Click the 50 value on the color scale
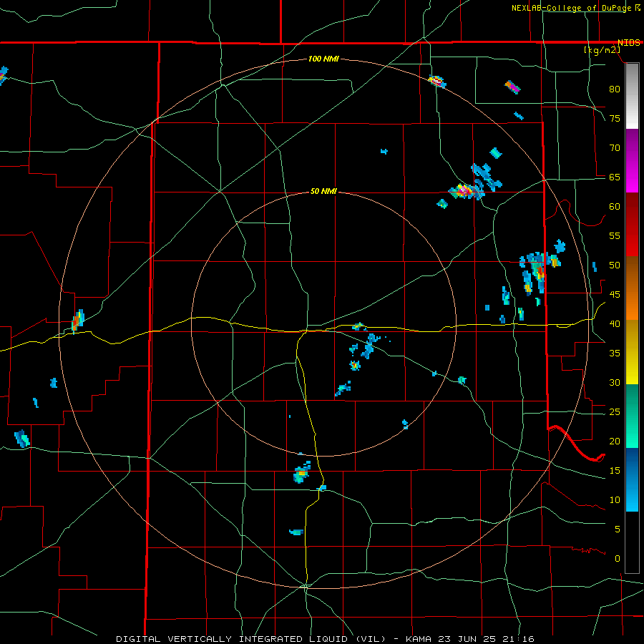This screenshot has height=644, width=644. point(615,265)
